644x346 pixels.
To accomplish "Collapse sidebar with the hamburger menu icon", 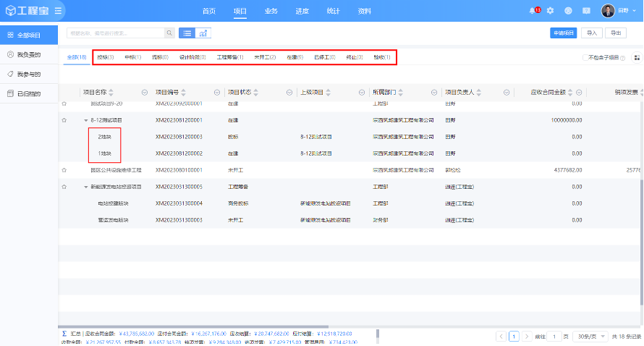I will (58, 11).
